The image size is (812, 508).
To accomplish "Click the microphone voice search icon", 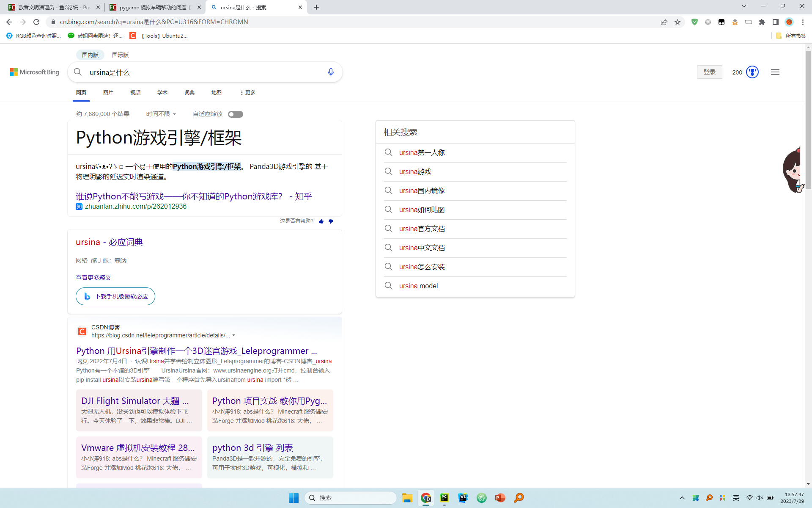I will coord(331,72).
